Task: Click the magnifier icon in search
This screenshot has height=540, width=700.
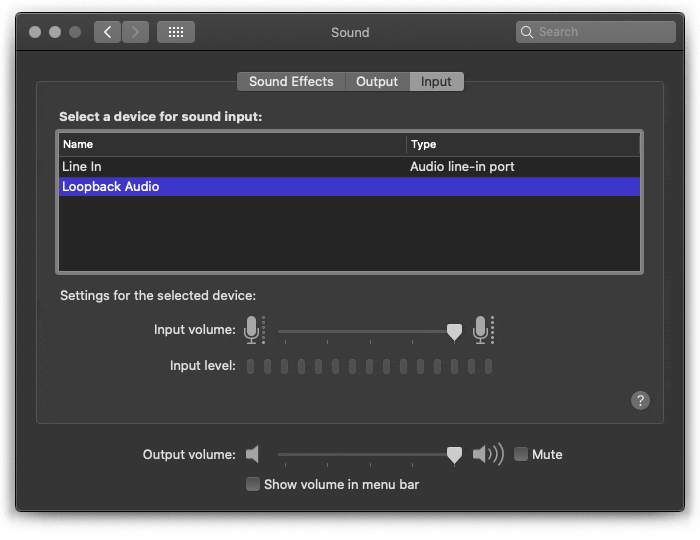Action: click(x=527, y=32)
